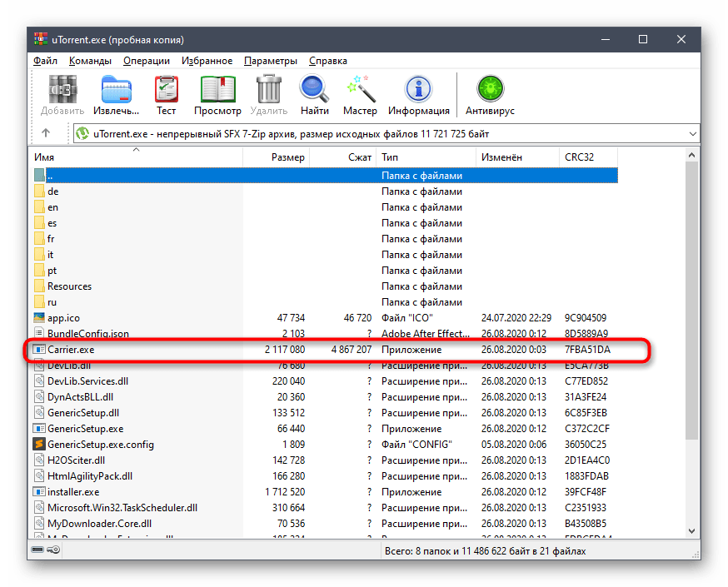The width and height of the screenshot is (728, 587).
Task: Select the installer.exe file row
Action: 73,492
